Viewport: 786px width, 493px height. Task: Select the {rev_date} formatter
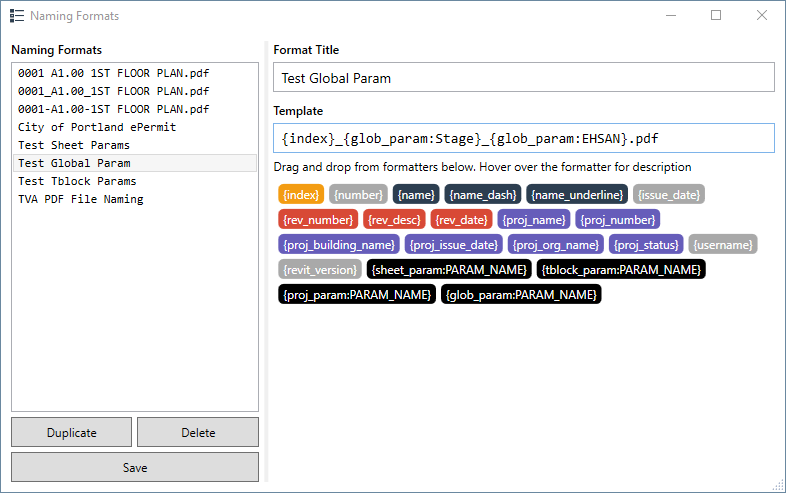[461, 220]
